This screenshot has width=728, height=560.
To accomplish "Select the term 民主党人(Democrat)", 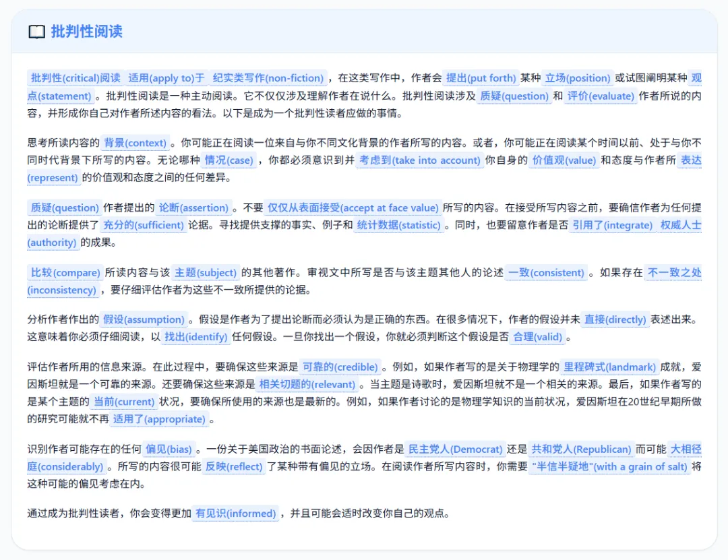I will point(455,449).
